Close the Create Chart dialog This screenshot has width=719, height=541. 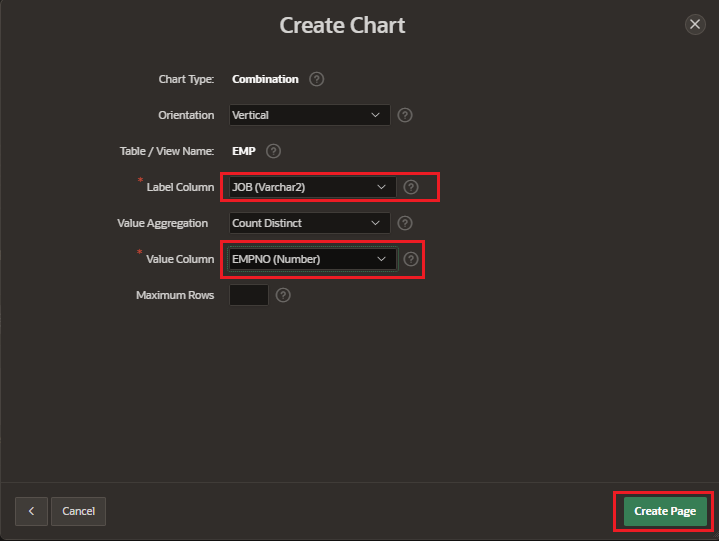pos(695,25)
